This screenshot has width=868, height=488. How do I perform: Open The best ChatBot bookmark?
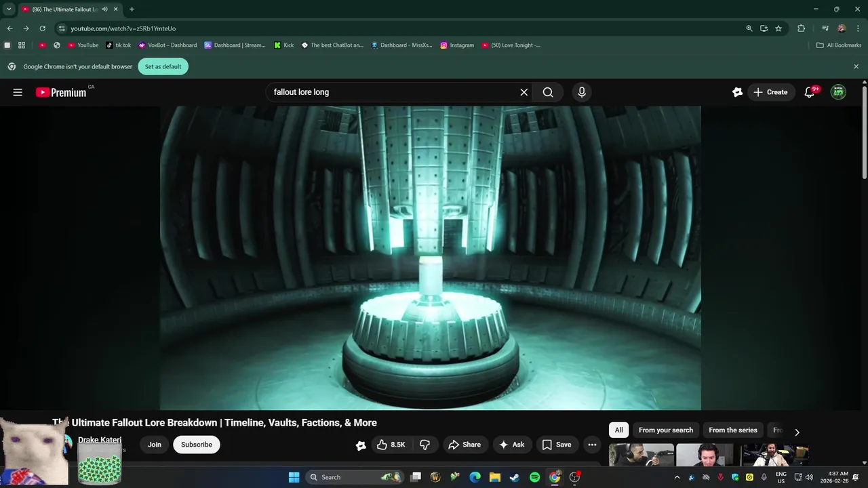pyautogui.click(x=332, y=45)
